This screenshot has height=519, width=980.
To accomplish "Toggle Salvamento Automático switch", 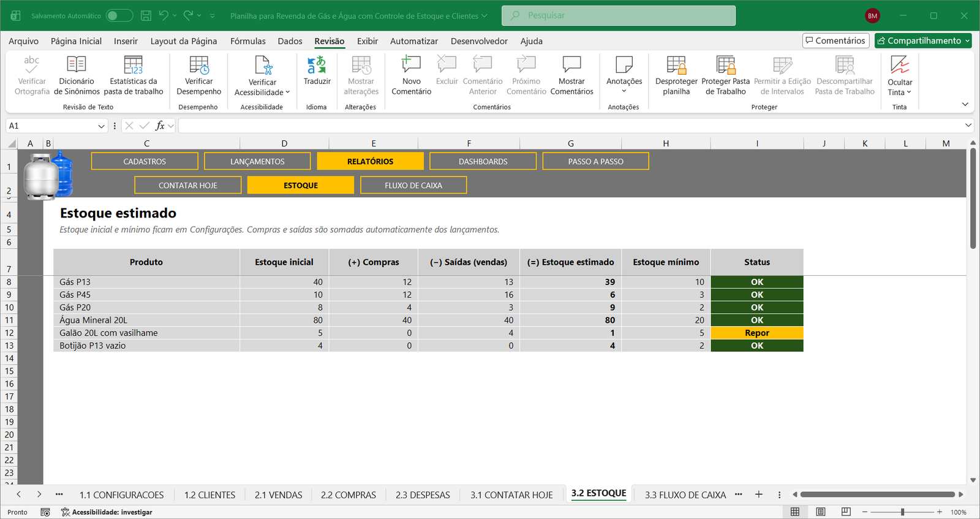I will tap(119, 15).
